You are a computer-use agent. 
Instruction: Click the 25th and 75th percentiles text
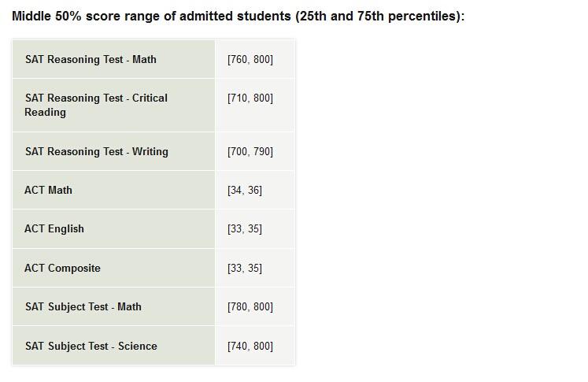[378, 16]
